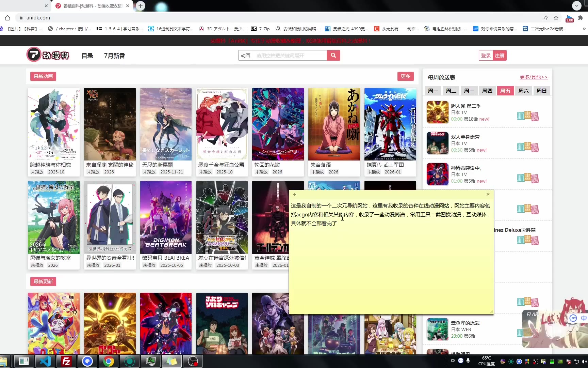
Task: Open the 7-Zip bookmark
Action: coord(260,29)
